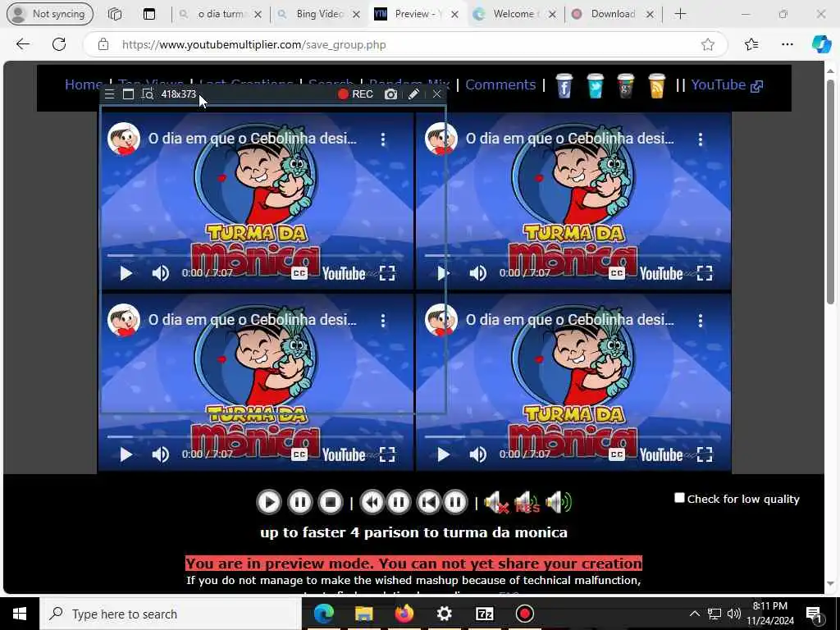This screenshot has height=630, width=840.
Task: Click the global rewind button
Action: coord(372,503)
